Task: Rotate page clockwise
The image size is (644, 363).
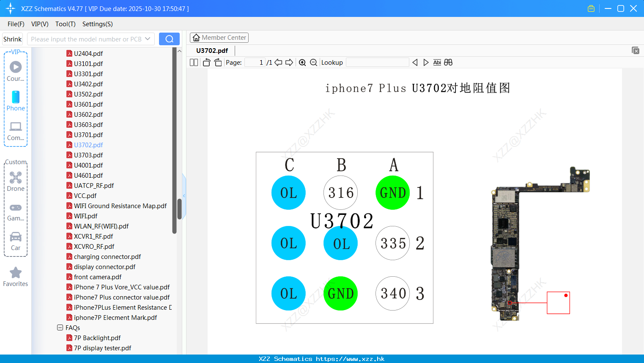Action: [218, 63]
